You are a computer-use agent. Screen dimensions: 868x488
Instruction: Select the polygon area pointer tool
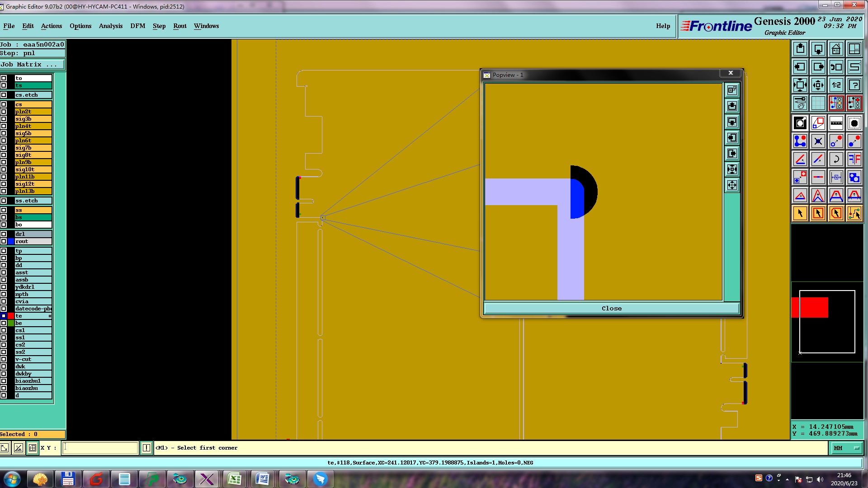point(836,213)
